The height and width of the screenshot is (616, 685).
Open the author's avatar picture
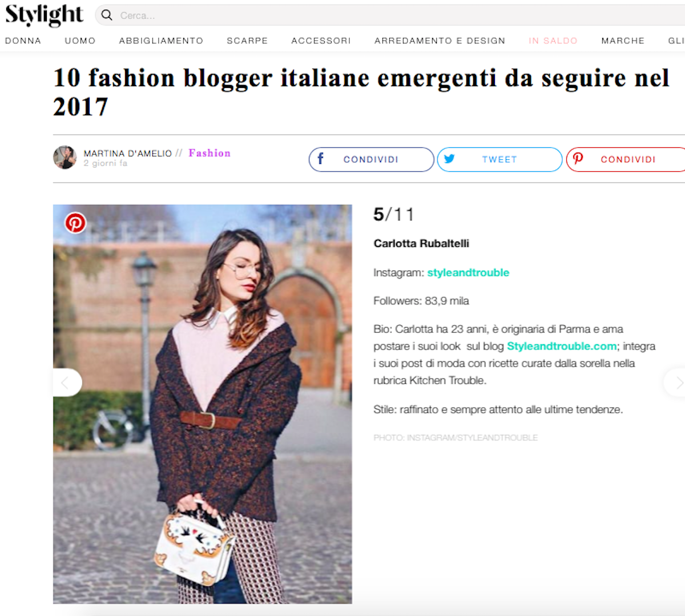pos(65,158)
